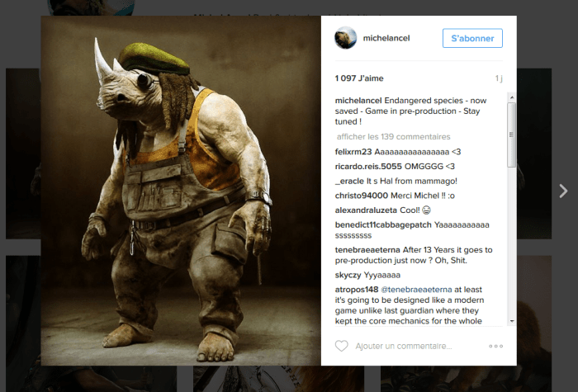Click the scrollbar up arrow in comments
The width and height of the screenshot is (578, 392).
point(511,97)
